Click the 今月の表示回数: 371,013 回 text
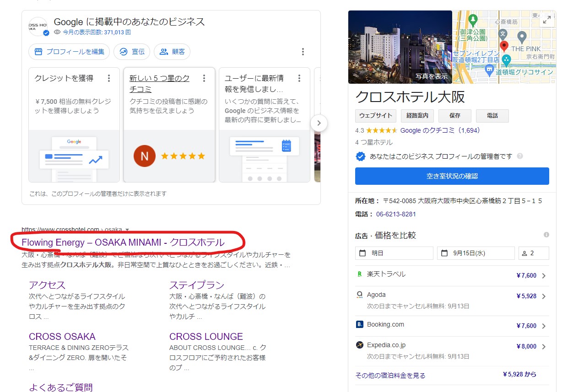This screenshot has height=392, width=584. pyautogui.click(x=97, y=32)
